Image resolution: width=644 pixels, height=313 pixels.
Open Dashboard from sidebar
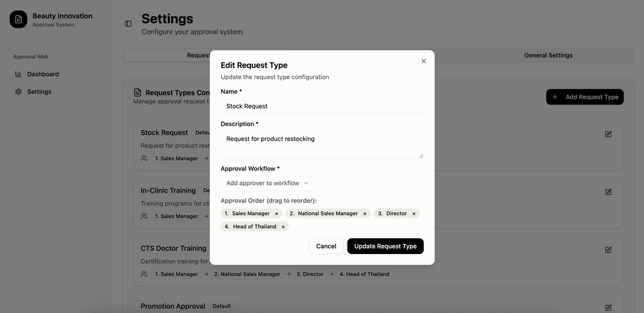point(43,74)
